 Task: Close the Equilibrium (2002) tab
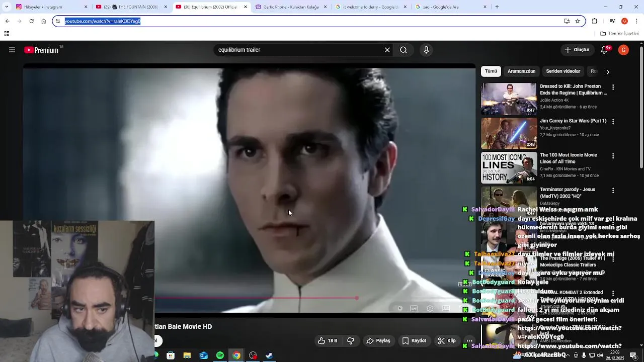246,7
